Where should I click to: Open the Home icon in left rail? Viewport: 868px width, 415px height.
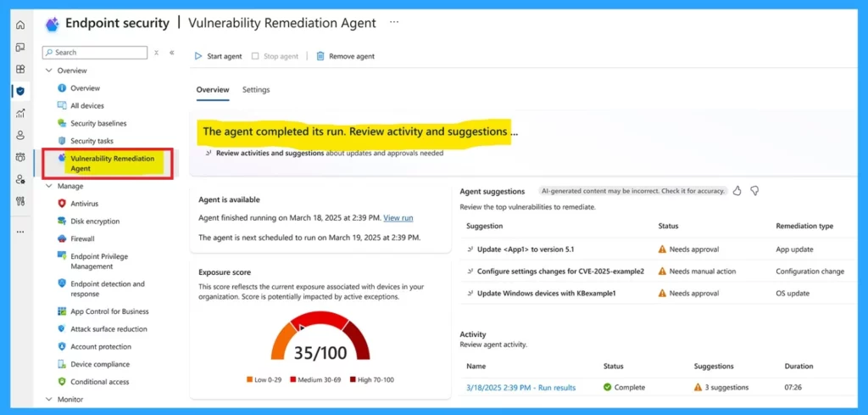click(20, 25)
